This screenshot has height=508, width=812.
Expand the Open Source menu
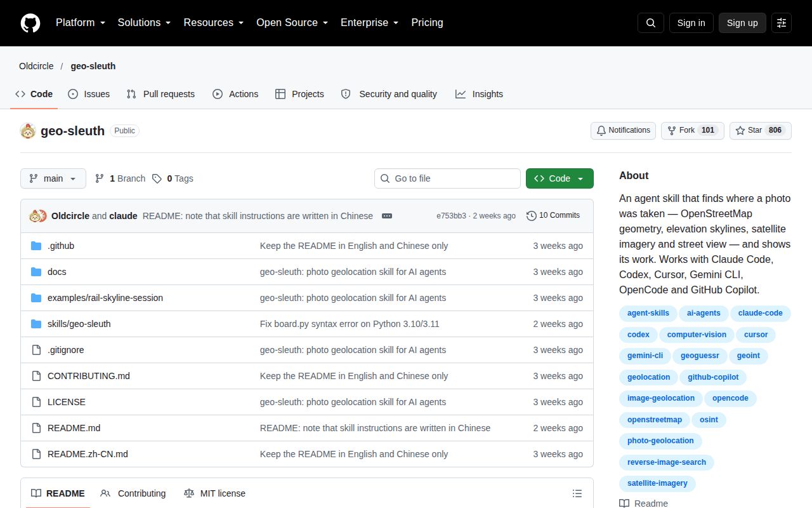tap(292, 23)
